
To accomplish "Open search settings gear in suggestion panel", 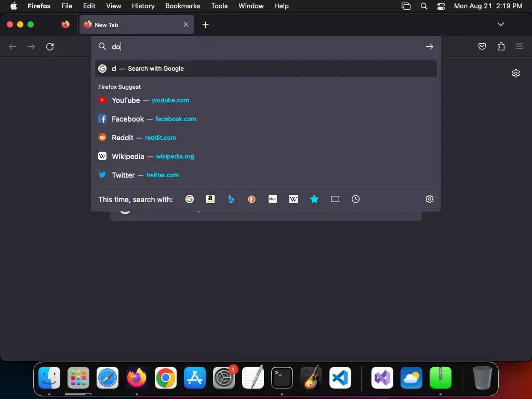I will [430, 199].
